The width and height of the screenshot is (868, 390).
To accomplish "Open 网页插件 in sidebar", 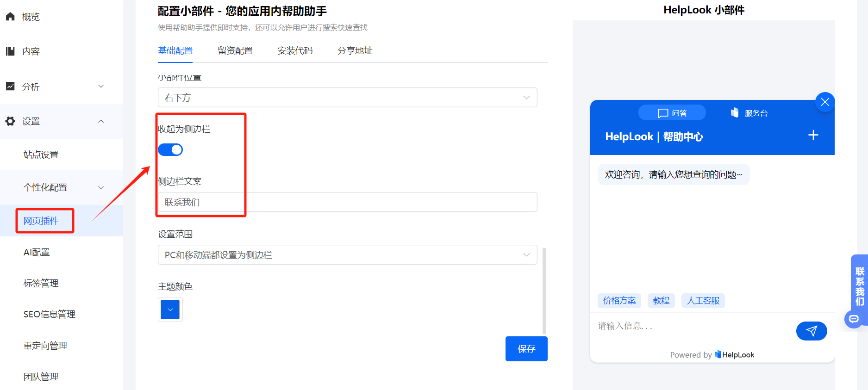I will click(x=41, y=221).
